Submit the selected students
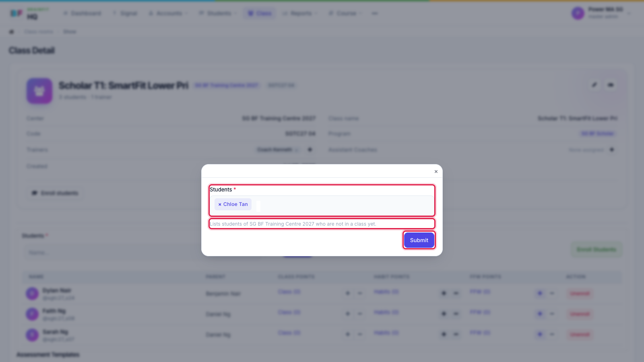Viewport: 644px width, 362px height. click(419, 240)
